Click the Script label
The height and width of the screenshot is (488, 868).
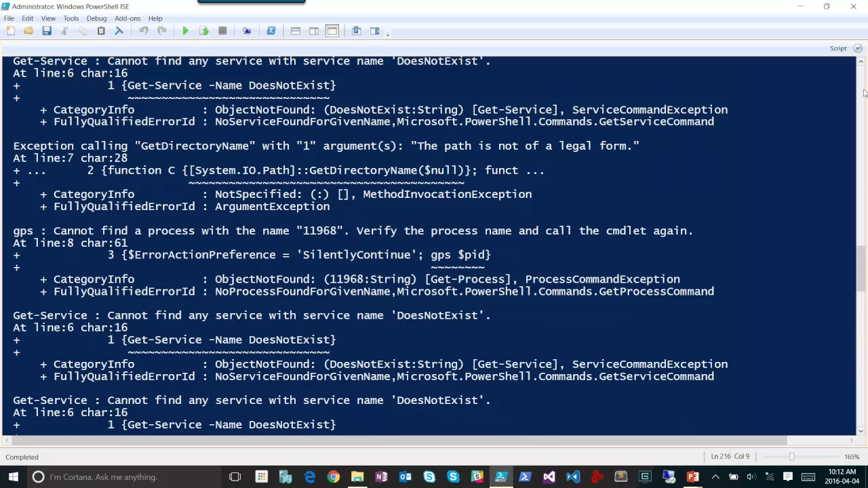tap(838, 48)
